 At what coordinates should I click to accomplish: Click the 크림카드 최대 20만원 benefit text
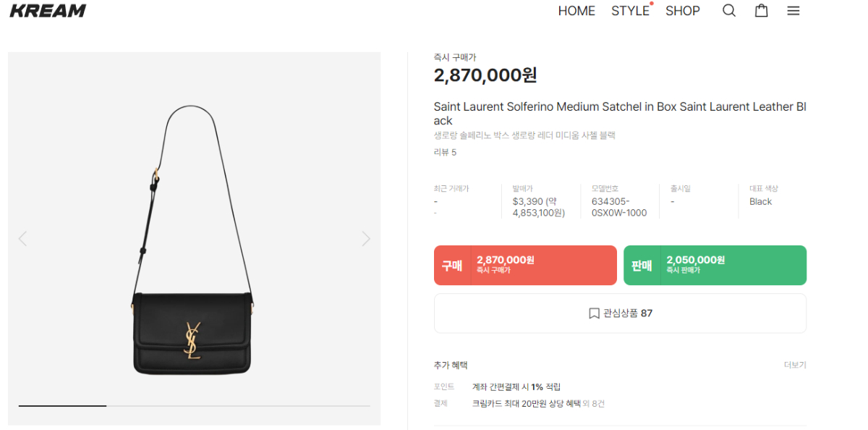click(x=526, y=404)
